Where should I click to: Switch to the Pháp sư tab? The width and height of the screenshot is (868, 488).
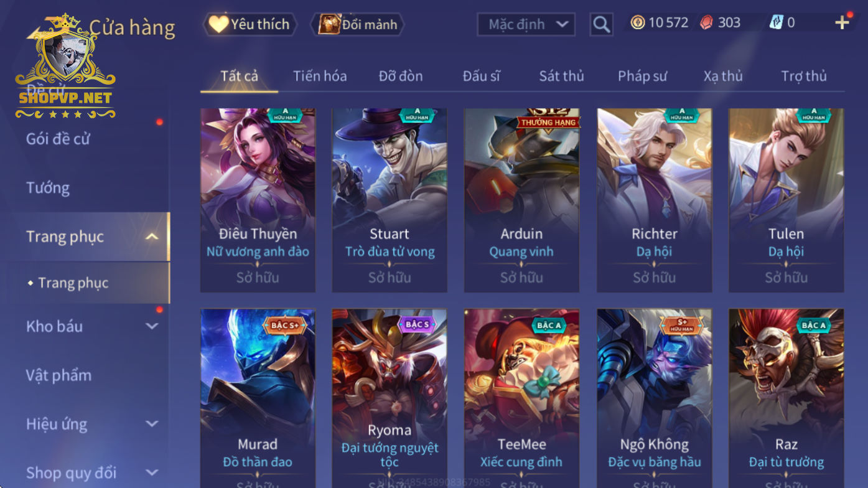coord(642,76)
